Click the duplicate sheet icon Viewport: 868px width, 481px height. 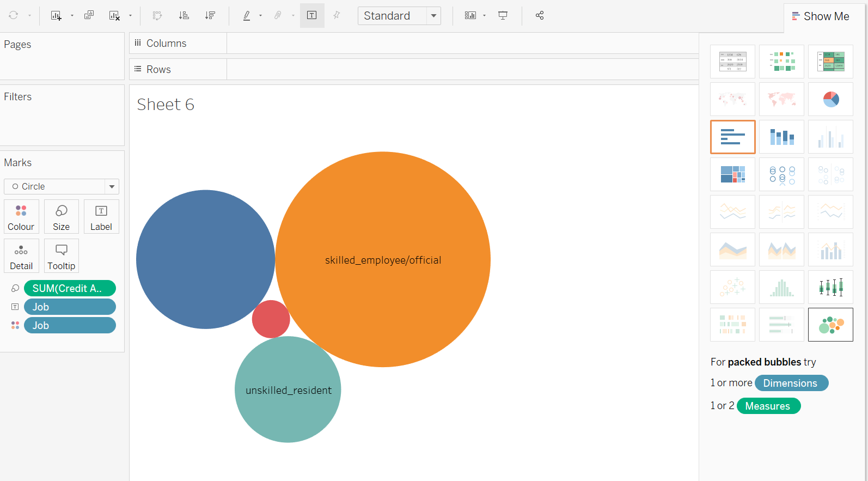pyautogui.click(x=89, y=15)
